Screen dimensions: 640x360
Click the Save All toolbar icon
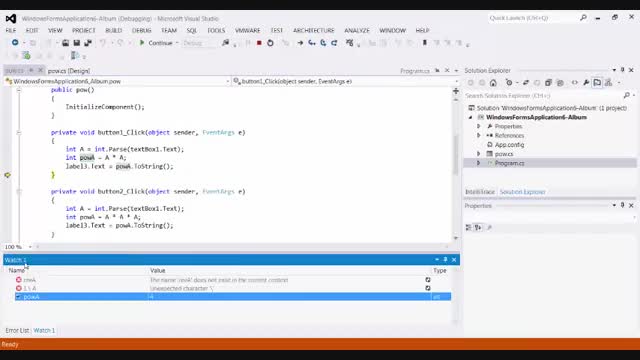(88, 43)
